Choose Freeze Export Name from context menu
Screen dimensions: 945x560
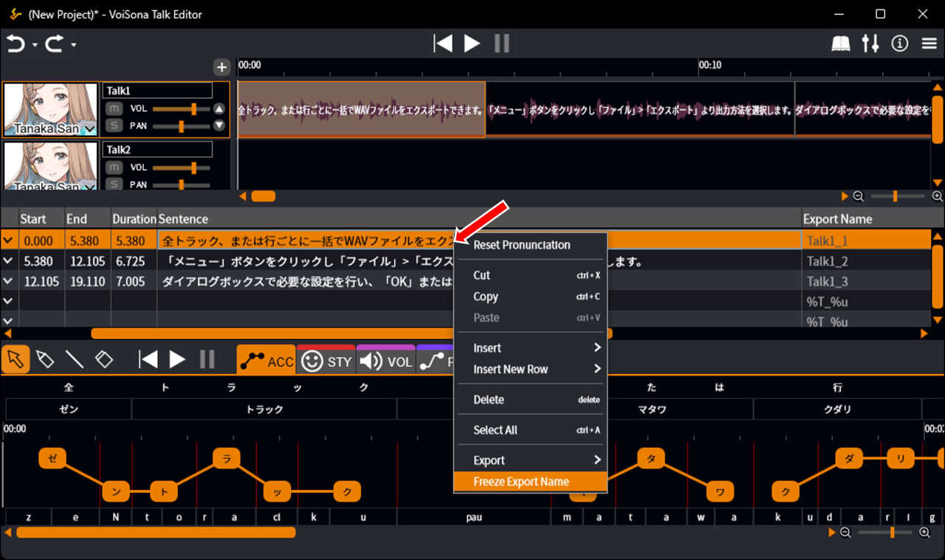click(x=521, y=482)
